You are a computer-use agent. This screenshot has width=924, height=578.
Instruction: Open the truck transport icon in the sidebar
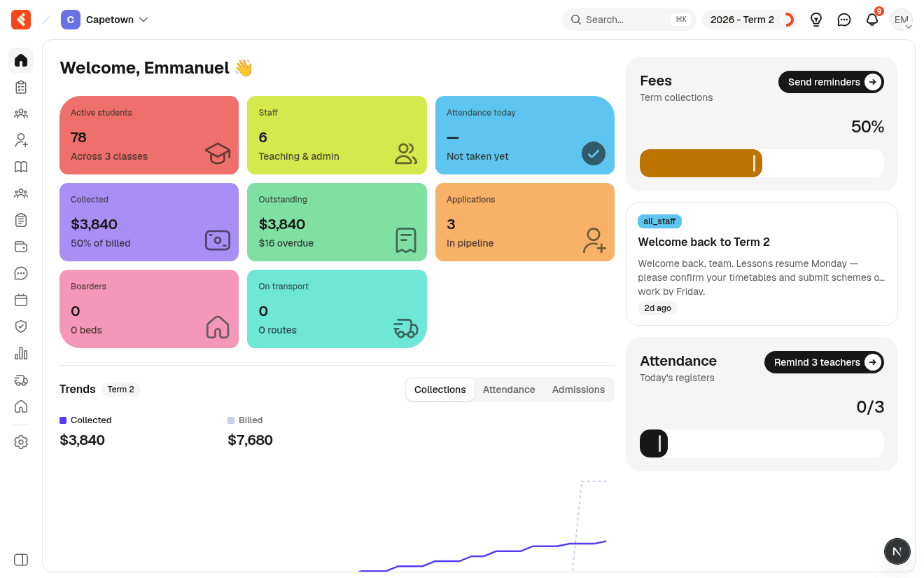(21, 380)
